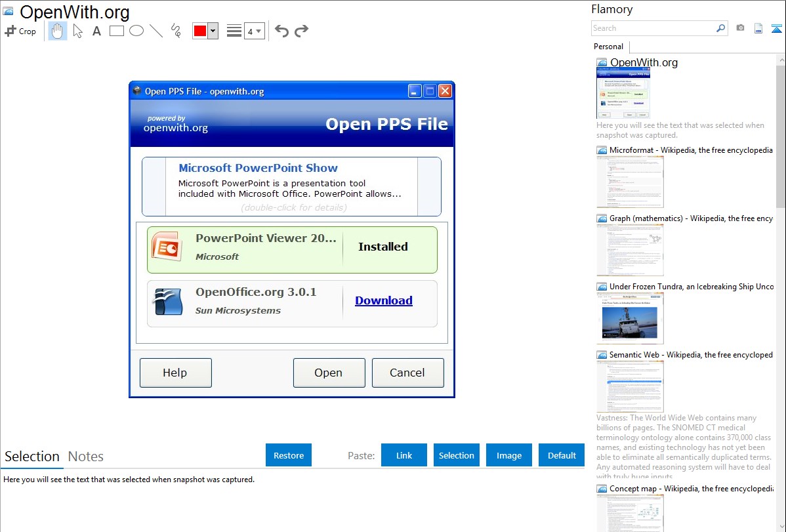Choose the freehand scribble tool
The height and width of the screenshot is (532, 786).
click(176, 31)
